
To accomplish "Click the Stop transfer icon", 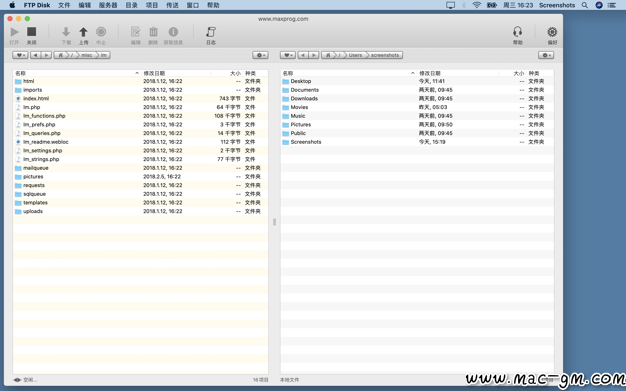I will [101, 32].
